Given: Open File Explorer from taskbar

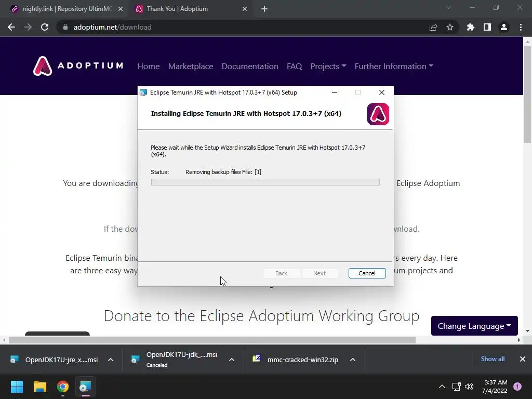Looking at the screenshot, I should pyautogui.click(x=39, y=387).
